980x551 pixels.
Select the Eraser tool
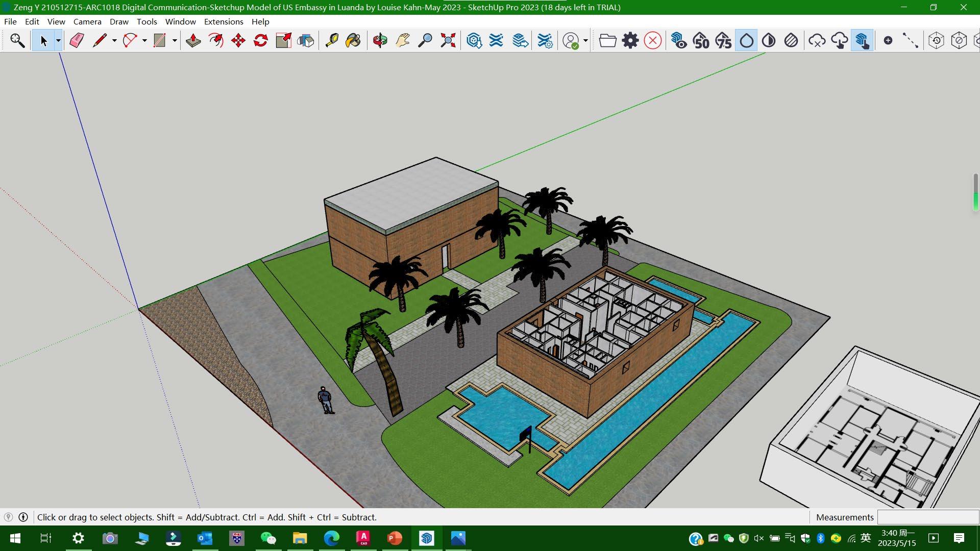pos(77,40)
